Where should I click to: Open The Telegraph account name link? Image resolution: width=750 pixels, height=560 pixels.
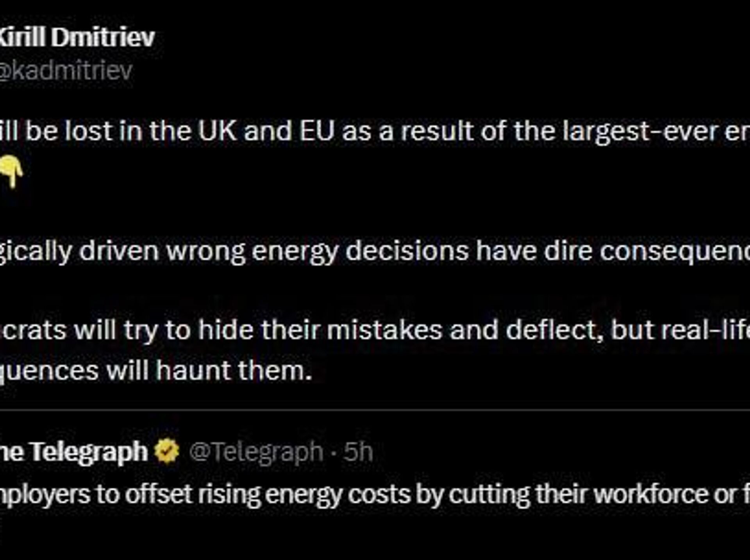(74, 452)
